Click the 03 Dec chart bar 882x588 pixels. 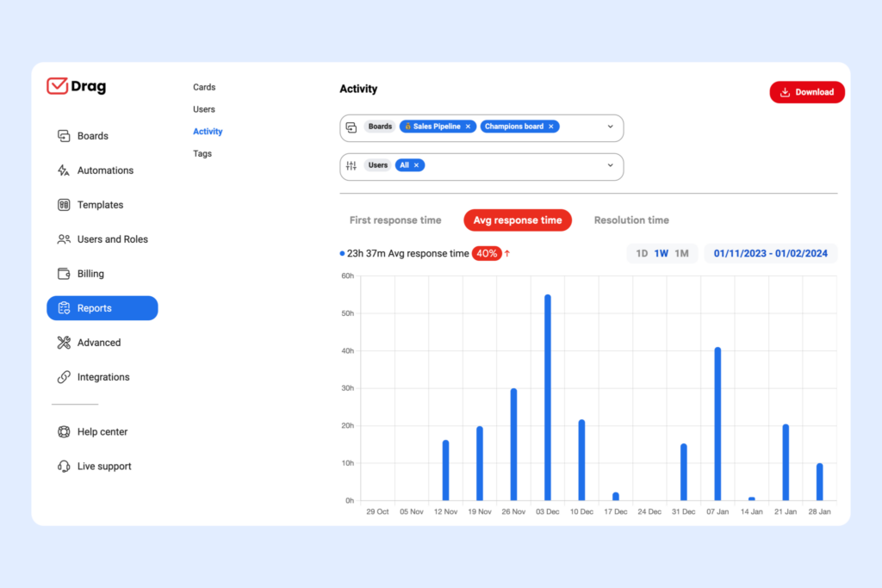point(548,398)
